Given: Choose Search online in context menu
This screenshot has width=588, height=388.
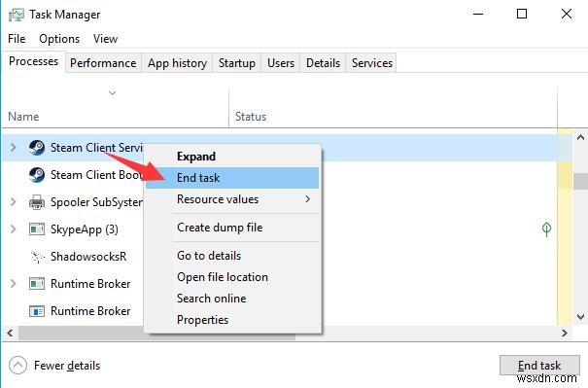Looking at the screenshot, I should [x=232, y=299].
